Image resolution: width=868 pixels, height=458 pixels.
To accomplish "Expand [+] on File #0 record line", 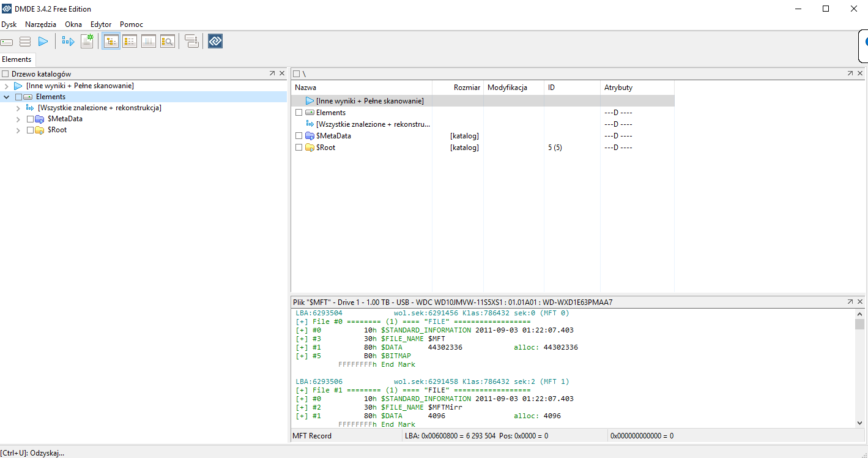I will (x=302, y=321).
